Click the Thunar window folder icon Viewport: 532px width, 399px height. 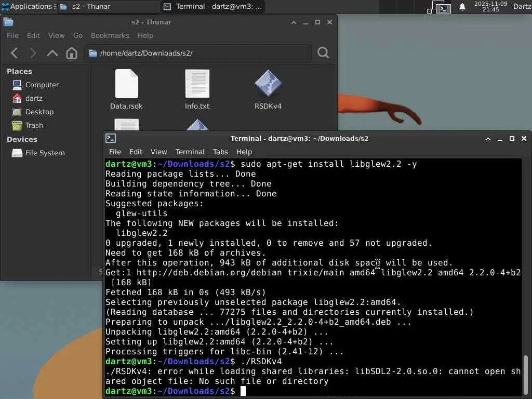pos(8,22)
